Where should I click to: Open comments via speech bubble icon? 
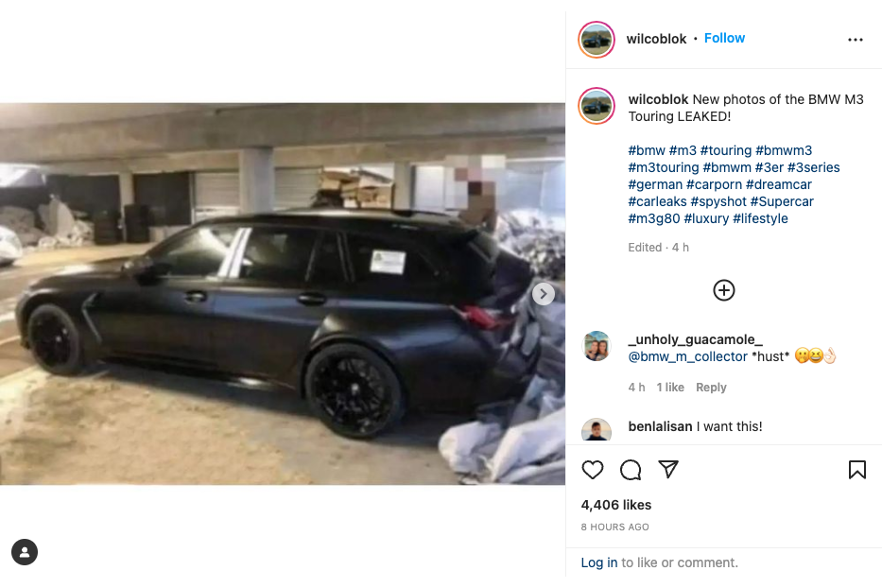coord(631,470)
